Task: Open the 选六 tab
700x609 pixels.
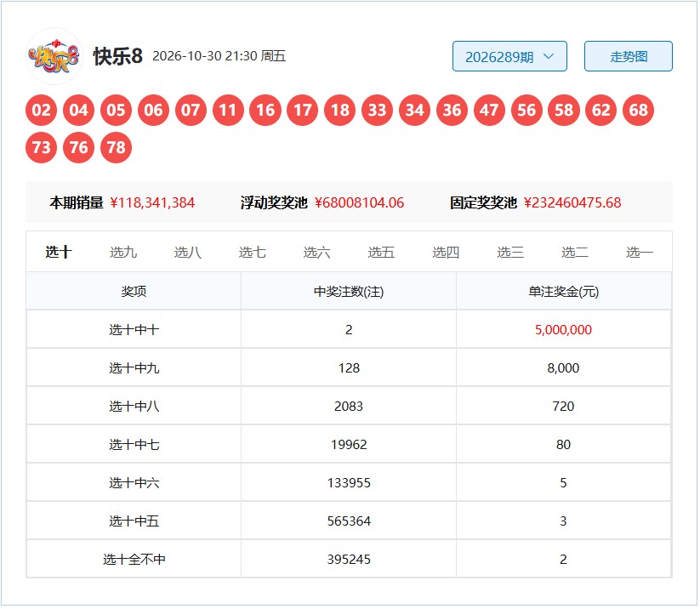Action: [x=316, y=253]
